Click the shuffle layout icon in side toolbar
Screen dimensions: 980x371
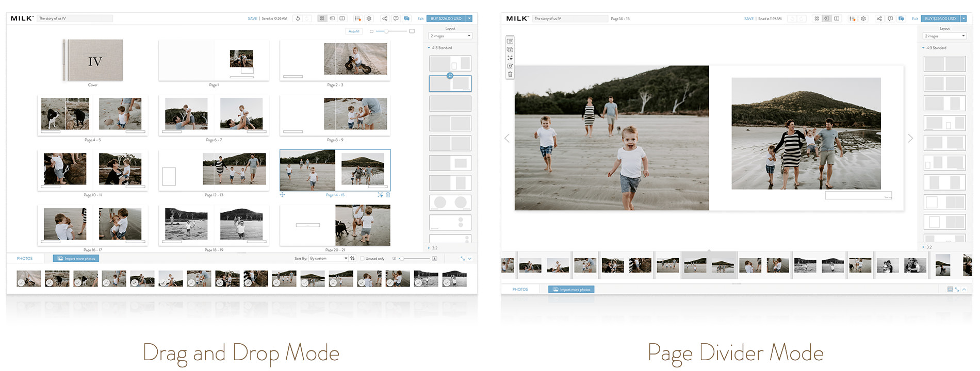pyautogui.click(x=510, y=58)
